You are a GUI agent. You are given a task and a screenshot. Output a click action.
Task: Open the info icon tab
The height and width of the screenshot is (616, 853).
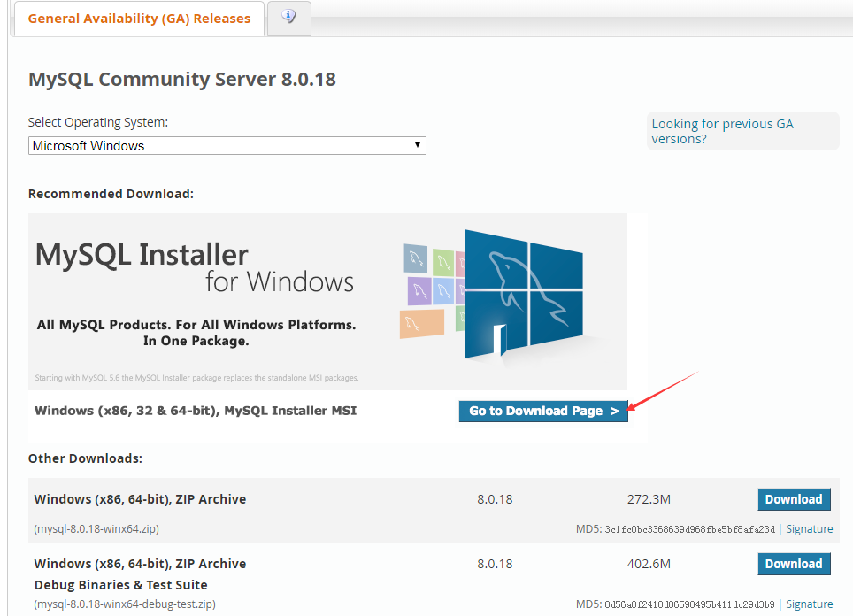pos(288,18)
